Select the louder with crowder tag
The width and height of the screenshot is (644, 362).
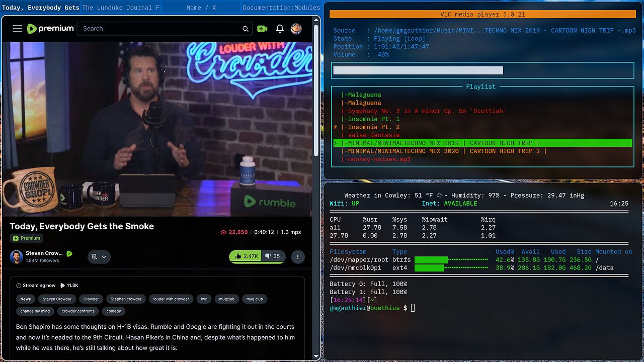click(171, 299)
